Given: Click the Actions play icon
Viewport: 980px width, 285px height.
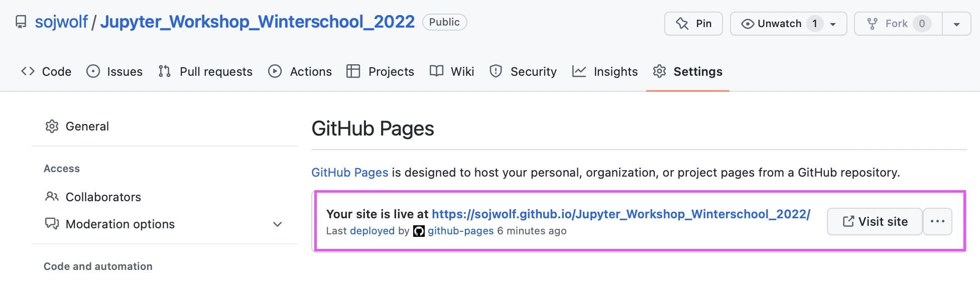Looking at the screenshot, I should click(x=275, y=71).
